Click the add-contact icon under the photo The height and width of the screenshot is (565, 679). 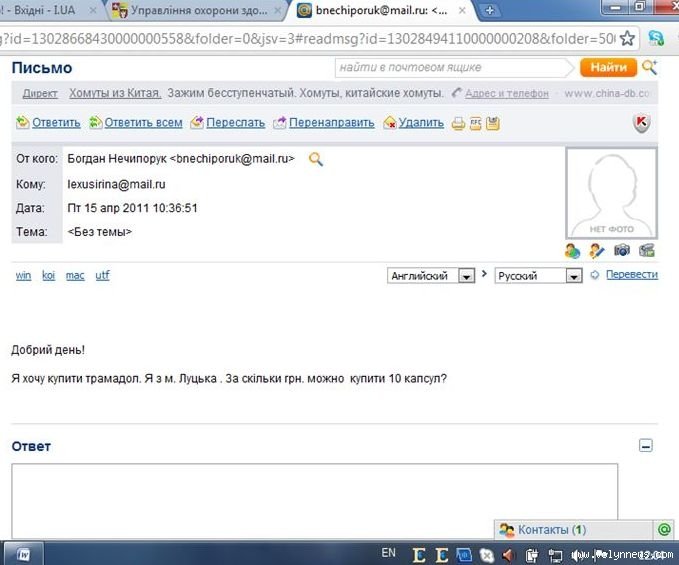click(x=572, y=250)
